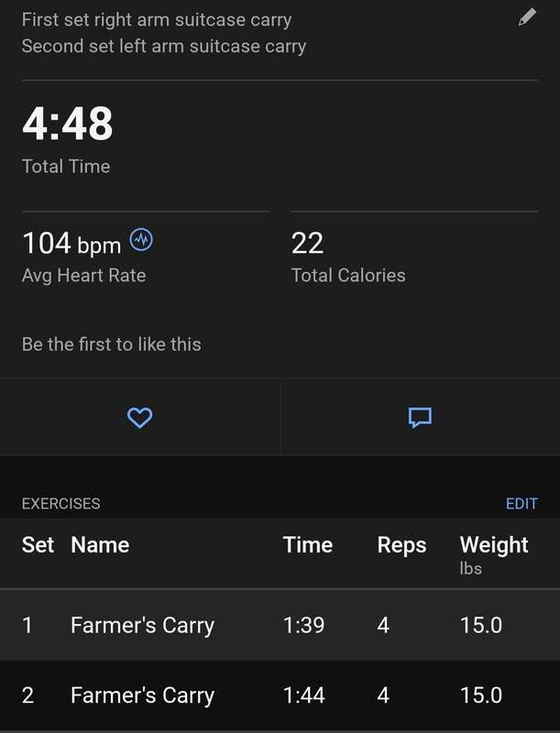
Task: Tap the 1:44 time of set 2
Action: click(304, 695)
